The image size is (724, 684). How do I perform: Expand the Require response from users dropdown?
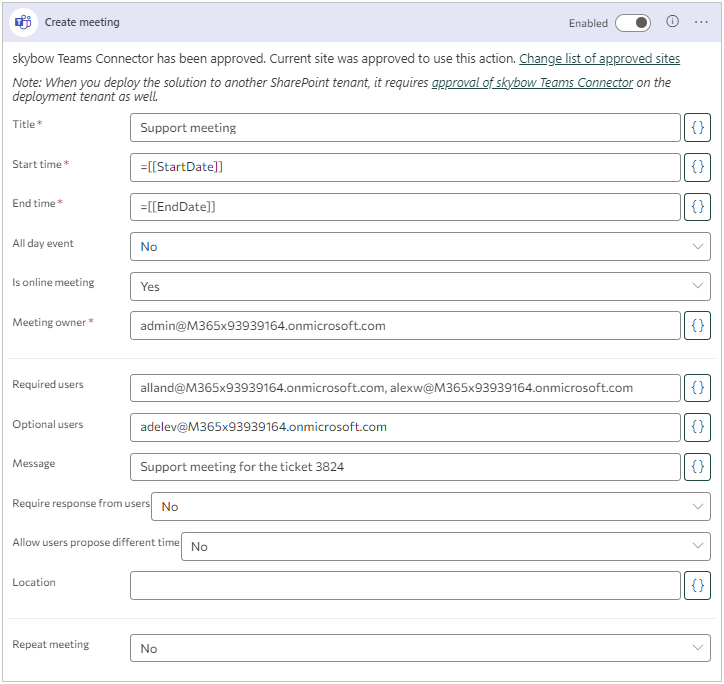click(x=431, y=506)
